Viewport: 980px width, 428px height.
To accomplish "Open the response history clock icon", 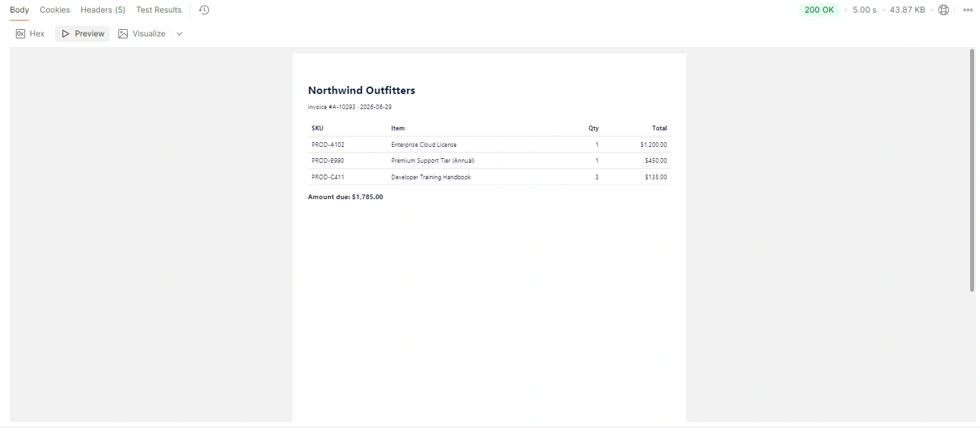I will point(204,10).
